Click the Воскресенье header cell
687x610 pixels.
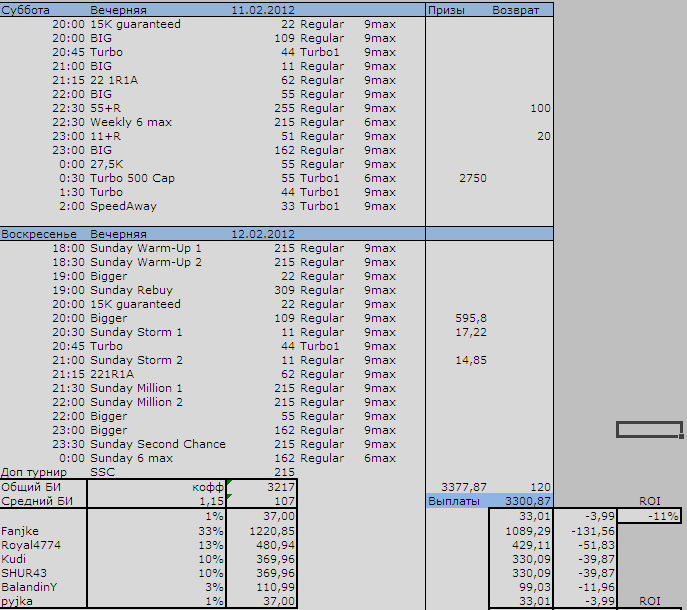[x=39, y=234]
